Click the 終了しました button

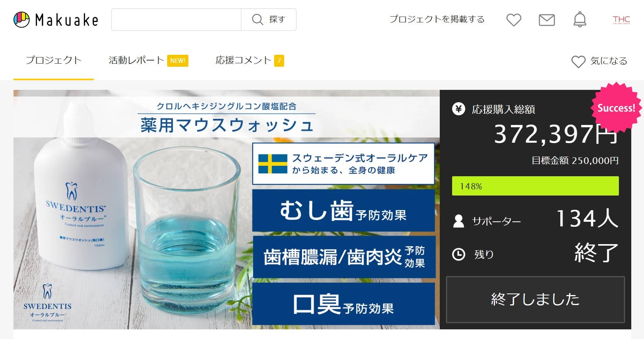535,299
